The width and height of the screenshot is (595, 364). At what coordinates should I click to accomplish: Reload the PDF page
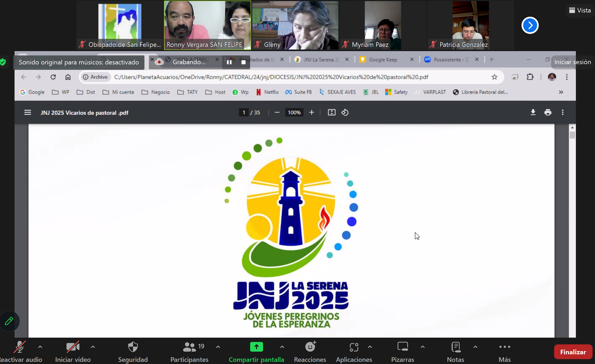point(53,77)
